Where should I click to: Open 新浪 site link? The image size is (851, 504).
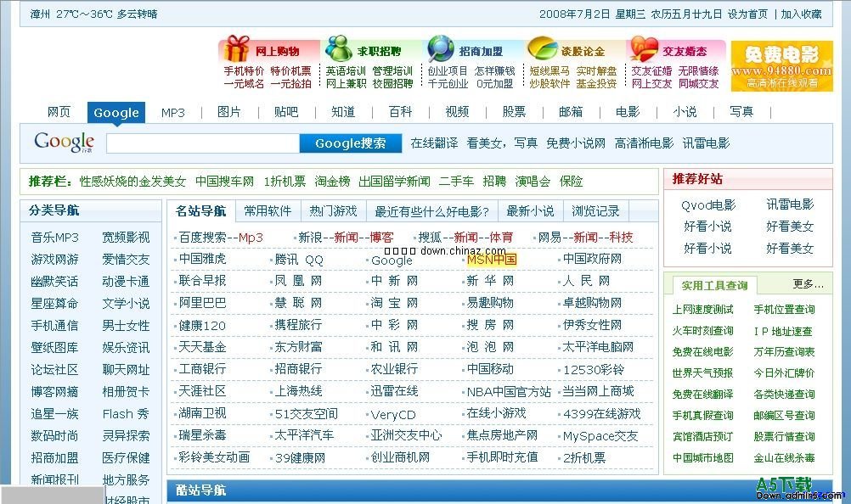pyautogui.click(x=311, y=238)
